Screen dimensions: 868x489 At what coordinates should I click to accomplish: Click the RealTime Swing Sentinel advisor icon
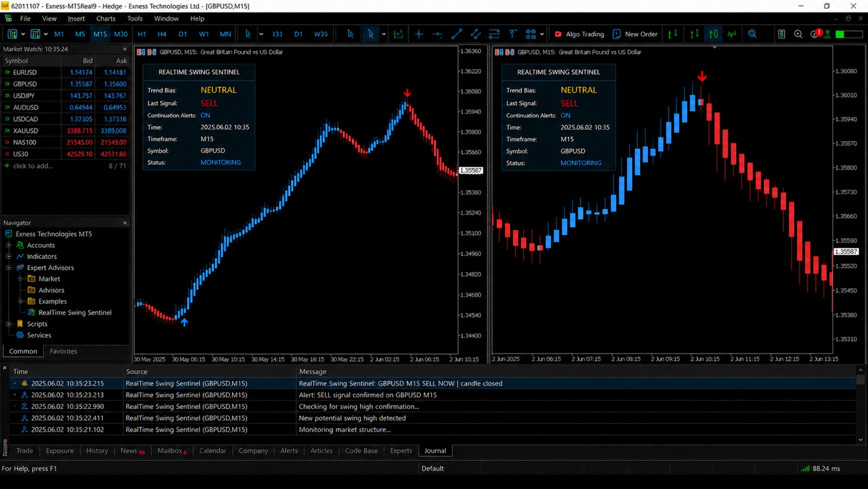click(32, 313)
